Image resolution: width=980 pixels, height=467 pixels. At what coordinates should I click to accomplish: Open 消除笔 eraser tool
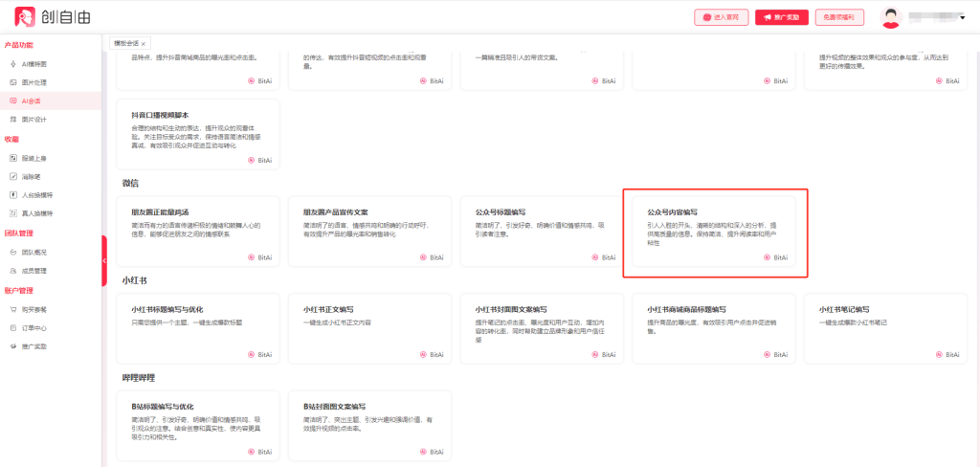pyautogui.click(x=31, y=176)
